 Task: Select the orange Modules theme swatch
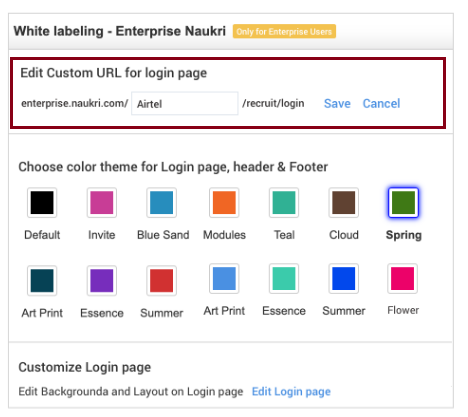pos(224,202)
